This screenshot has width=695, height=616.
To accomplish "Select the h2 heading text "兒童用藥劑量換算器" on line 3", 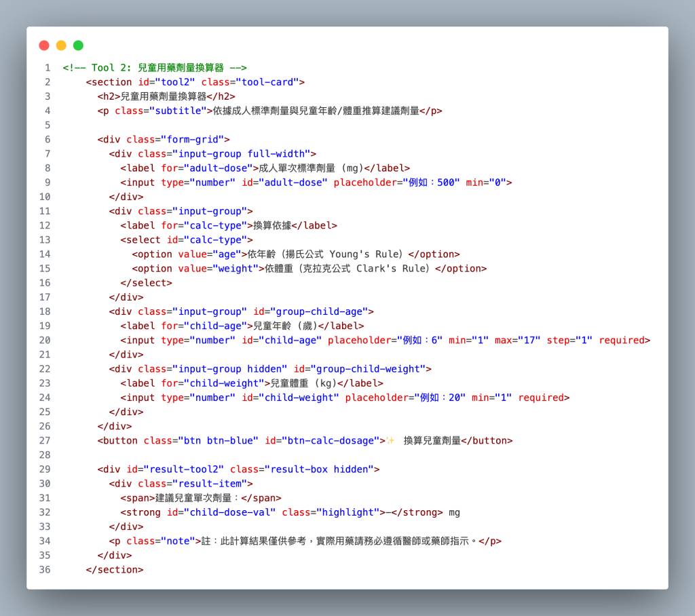I will tap(164, 96).
